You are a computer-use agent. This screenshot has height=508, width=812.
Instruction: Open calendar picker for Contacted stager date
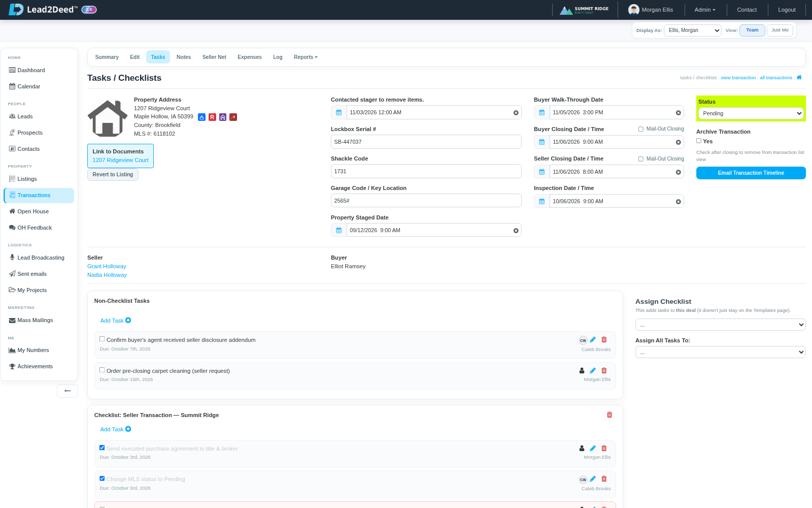point(339,112)
